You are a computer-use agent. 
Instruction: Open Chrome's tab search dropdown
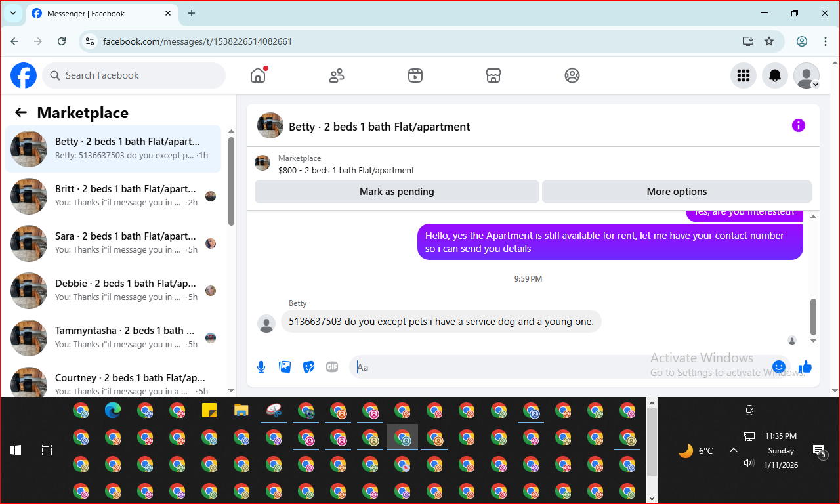(x=13, y=13)
